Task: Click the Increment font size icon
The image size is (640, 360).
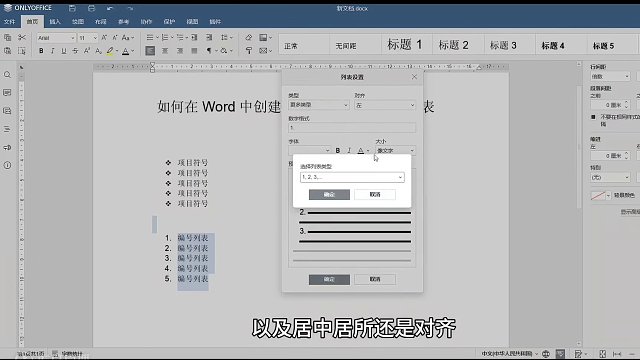Action: (x=104, y=38)
